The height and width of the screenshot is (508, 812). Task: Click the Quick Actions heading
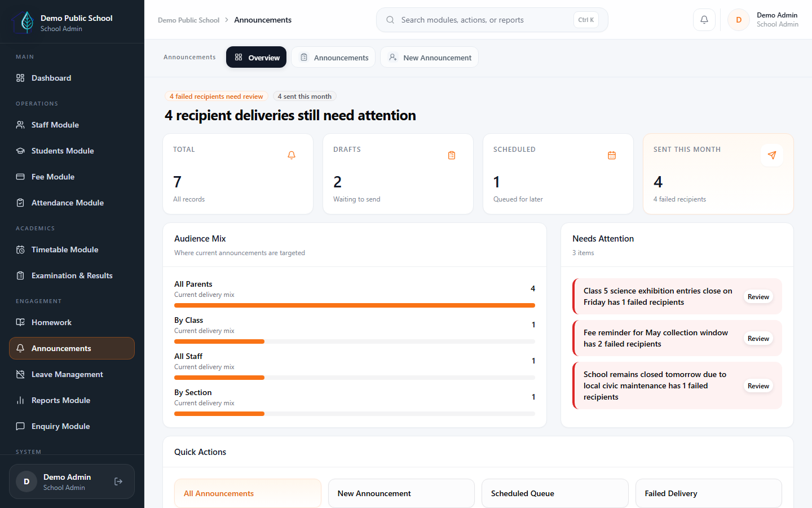coord(200,452)
